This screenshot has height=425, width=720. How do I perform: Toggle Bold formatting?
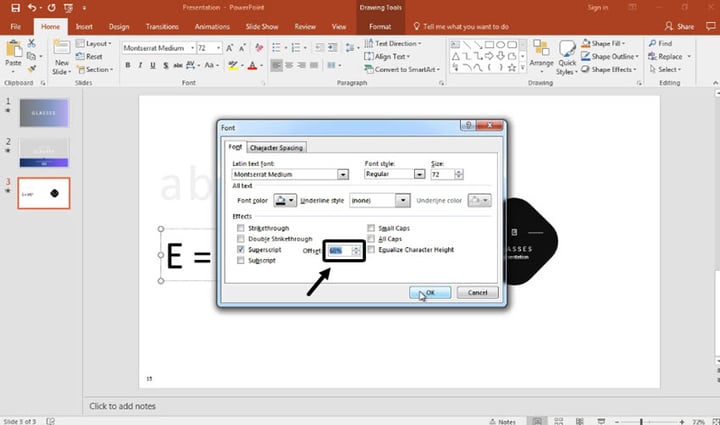point(128,65)
